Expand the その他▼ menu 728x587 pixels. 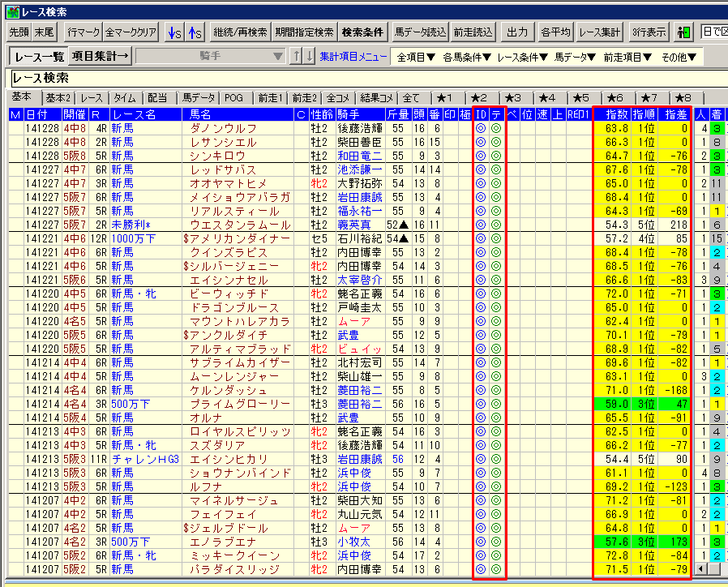click(x=679, y=57)
